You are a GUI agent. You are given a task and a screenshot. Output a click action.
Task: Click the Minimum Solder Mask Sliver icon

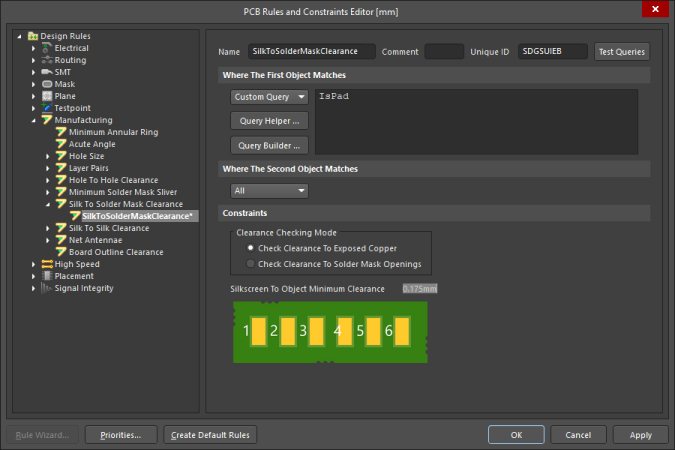point(61,192)
